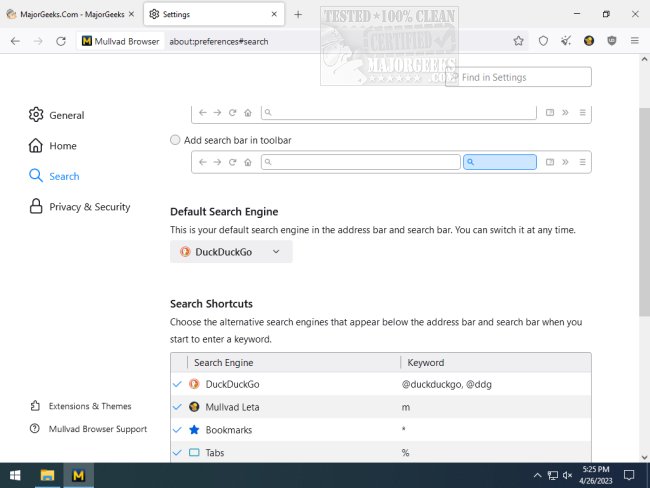Click the forward navigation arrow
This screenshot has width=650, height=488.
click(38, 41)
